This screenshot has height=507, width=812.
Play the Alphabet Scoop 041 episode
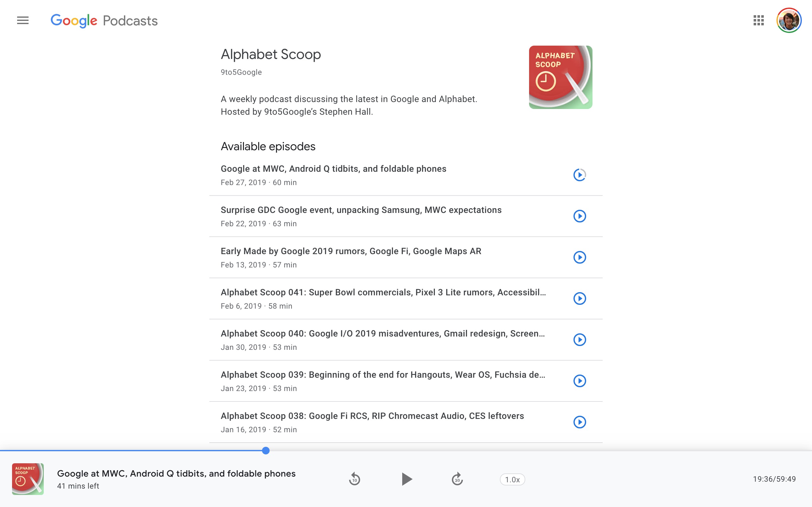point(580,298)
